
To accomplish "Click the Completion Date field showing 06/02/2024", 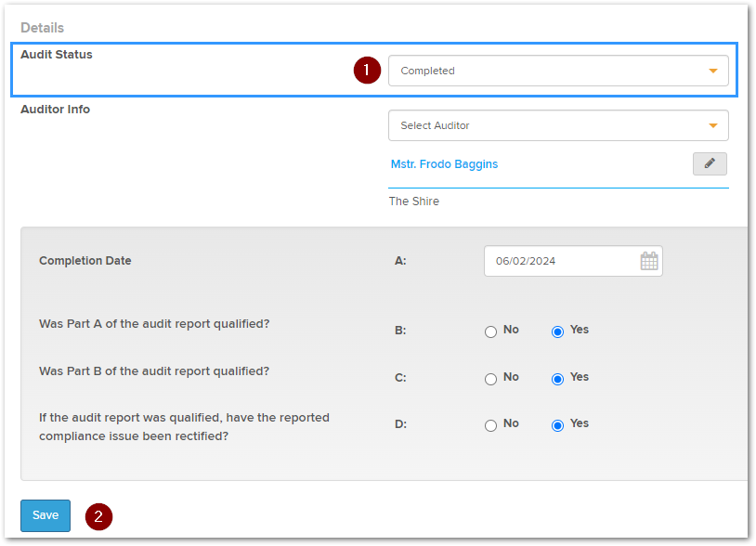I will (557, 261).
